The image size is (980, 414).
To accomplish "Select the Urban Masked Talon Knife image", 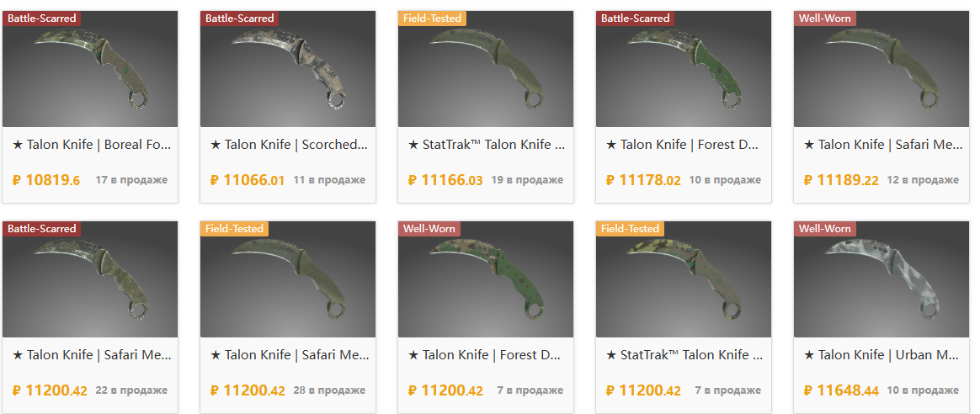I will tap(881, 279).
